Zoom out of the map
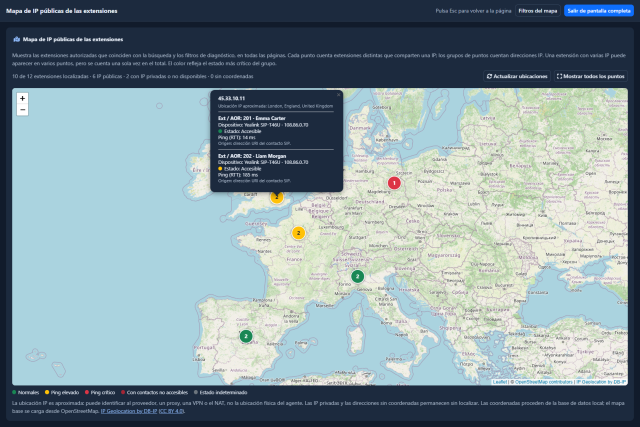 22,110
